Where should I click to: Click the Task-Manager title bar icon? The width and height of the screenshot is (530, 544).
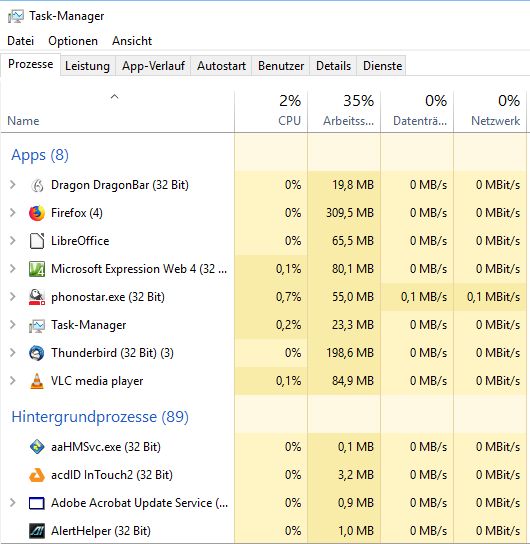coord(16,16)
